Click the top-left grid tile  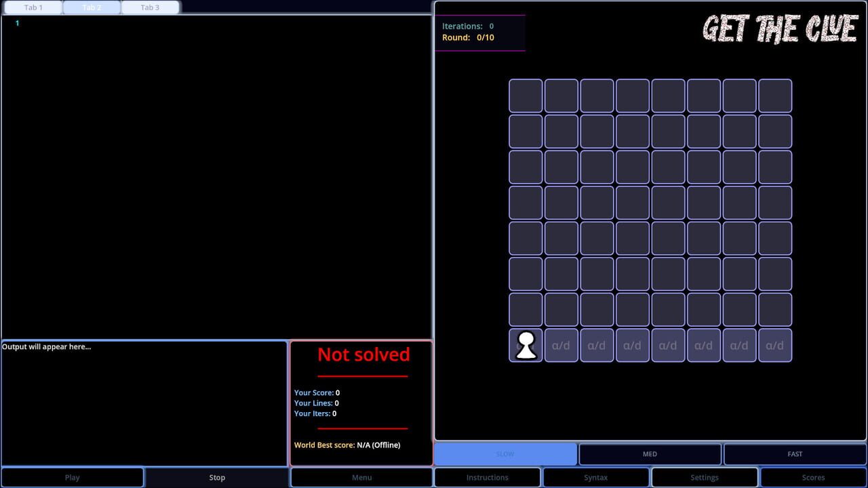526,96
